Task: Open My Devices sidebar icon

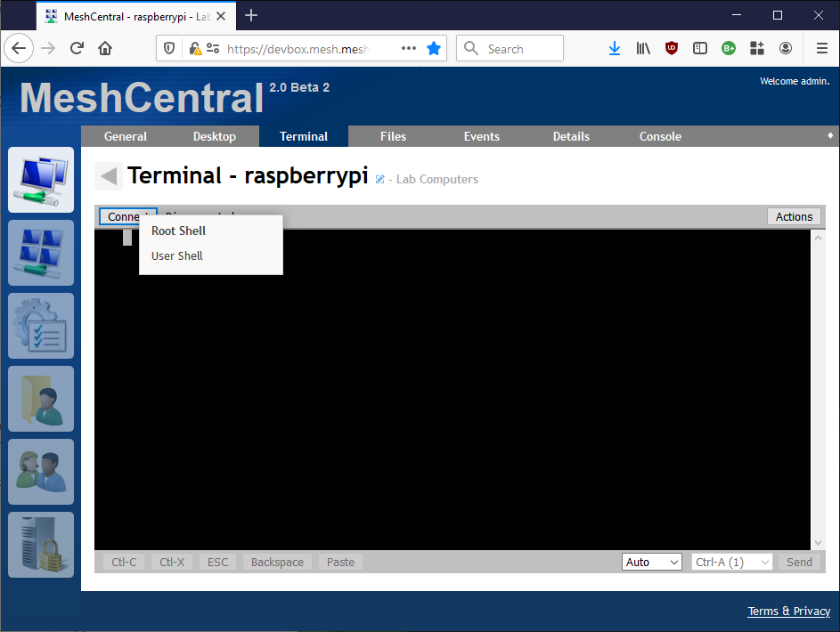Action: pos(41,180)
